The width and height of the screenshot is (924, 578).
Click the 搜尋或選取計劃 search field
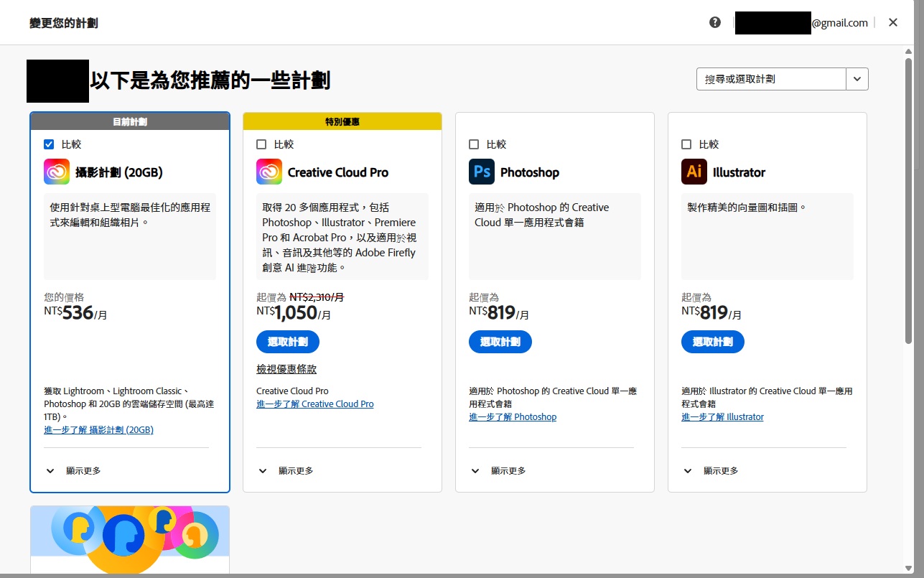(x=770, y=79)
